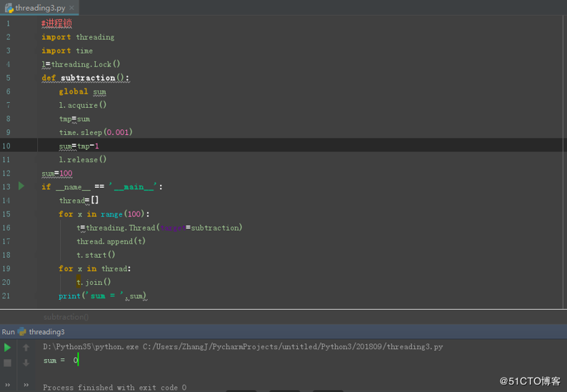Viewport: 567px width, 392px height.
Task: Click the python file icon in the threading3.py tab
Action: 9,8
